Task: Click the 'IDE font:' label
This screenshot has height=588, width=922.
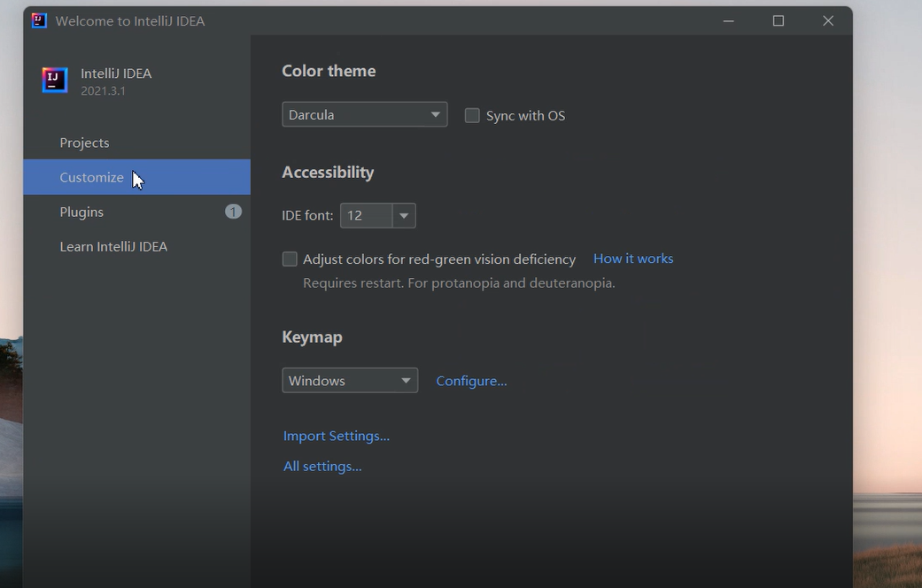Action: coord(307,215)
